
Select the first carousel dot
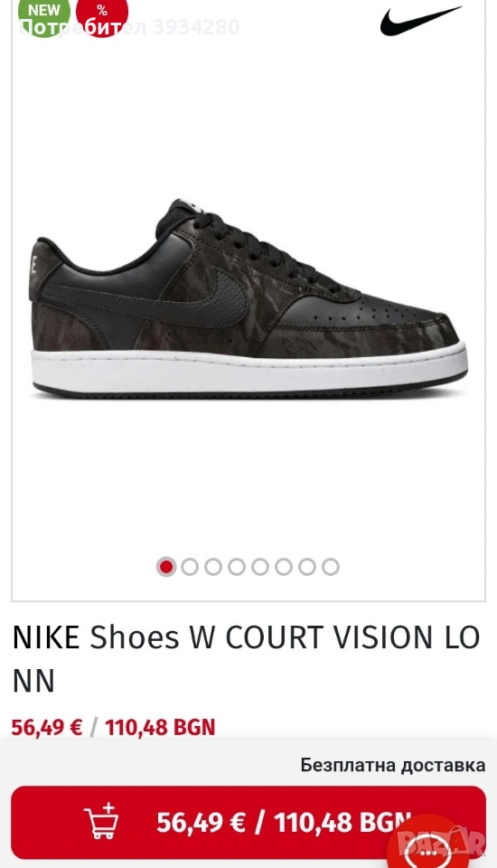tap(166, 567)
